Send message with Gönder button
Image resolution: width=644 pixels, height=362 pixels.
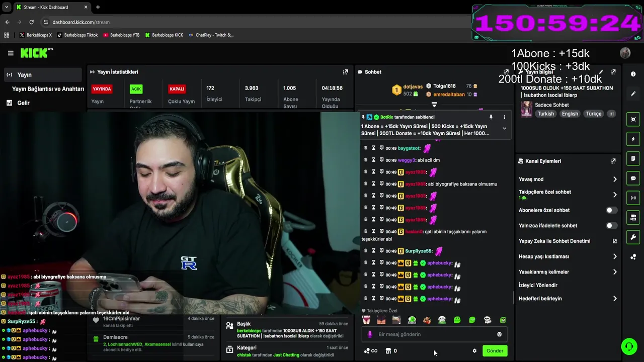(495, 351)
